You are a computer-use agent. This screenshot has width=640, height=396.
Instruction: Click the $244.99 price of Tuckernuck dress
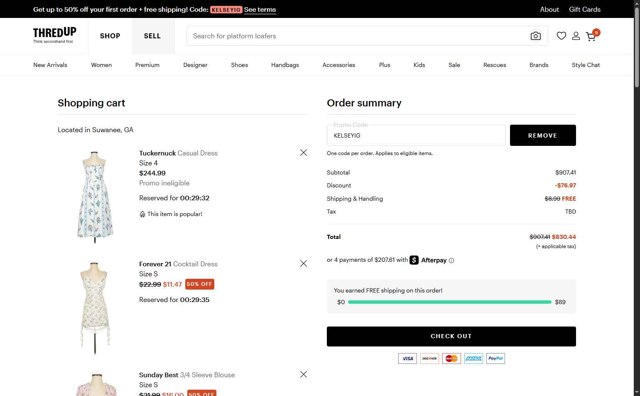[152, 173]
